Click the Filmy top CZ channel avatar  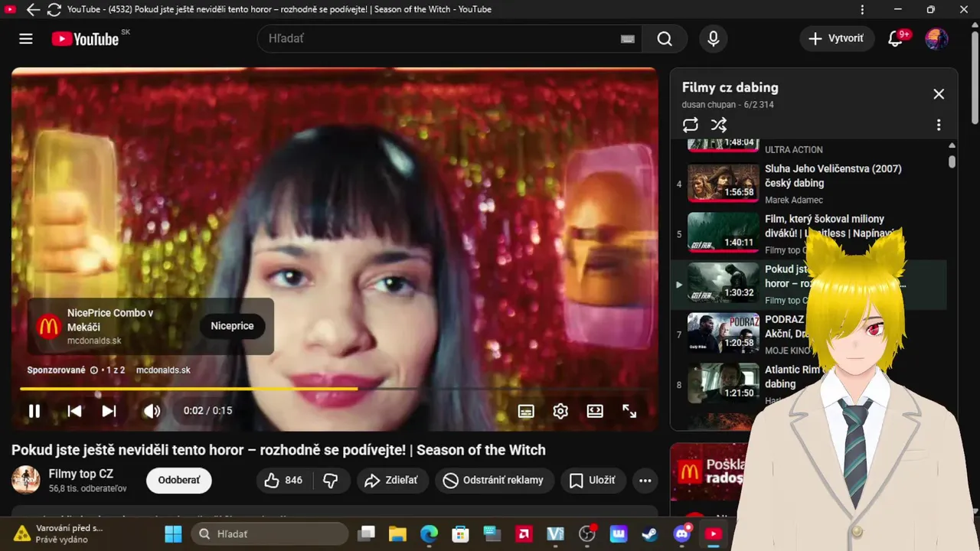(26, 480)
